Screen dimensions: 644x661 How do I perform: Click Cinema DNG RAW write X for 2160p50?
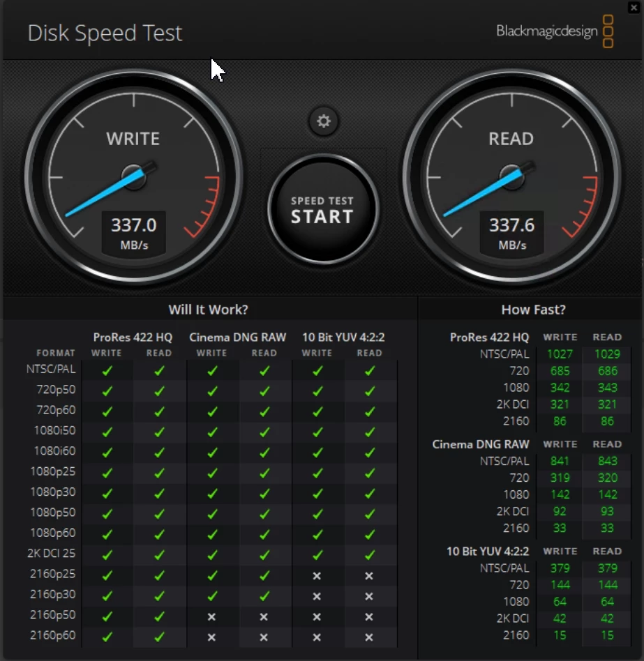(x=211, y=617)
